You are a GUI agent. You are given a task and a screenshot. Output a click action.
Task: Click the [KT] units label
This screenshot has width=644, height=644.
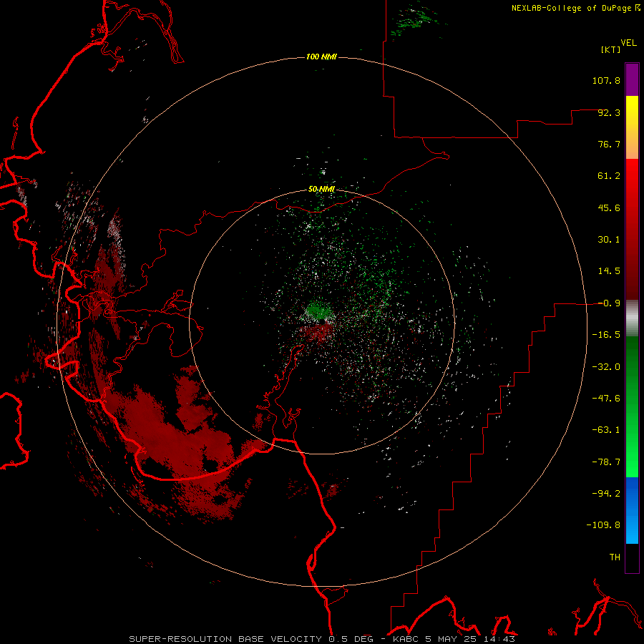(611, 49)
